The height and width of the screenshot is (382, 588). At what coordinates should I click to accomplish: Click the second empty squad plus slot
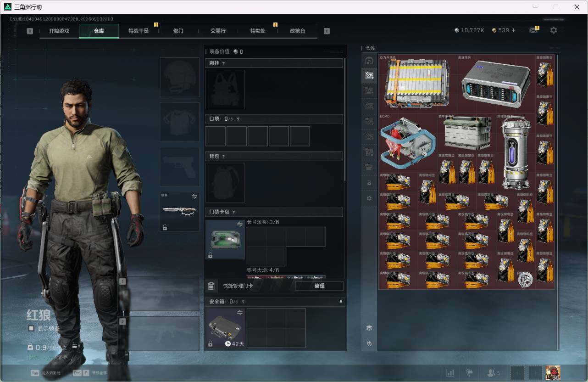pos(535,373)
